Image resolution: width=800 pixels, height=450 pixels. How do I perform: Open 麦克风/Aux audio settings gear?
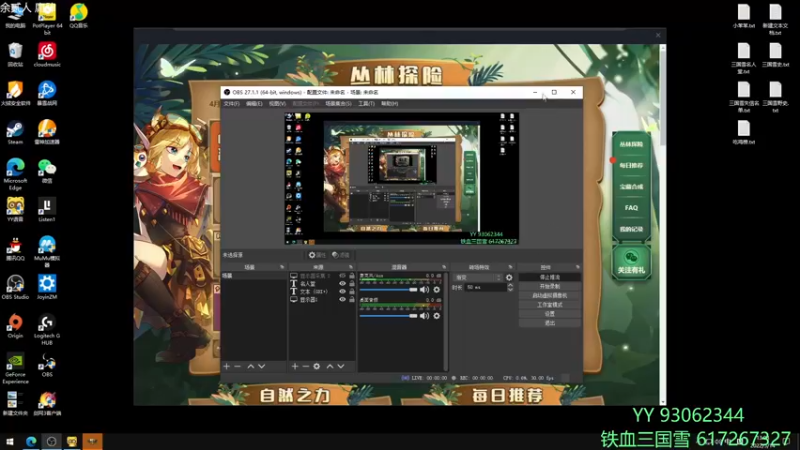437,290
